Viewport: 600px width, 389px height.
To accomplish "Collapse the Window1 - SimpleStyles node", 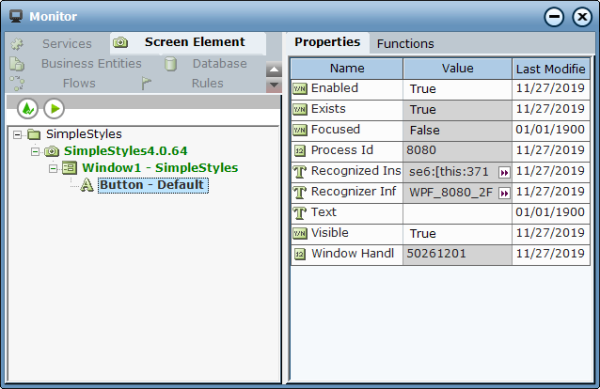I will (53, 168).
